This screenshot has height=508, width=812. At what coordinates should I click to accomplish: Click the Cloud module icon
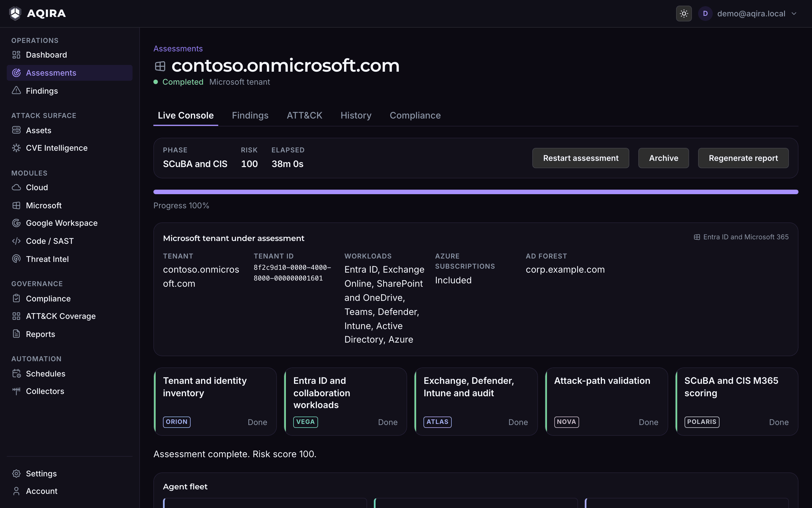point(16,187)
